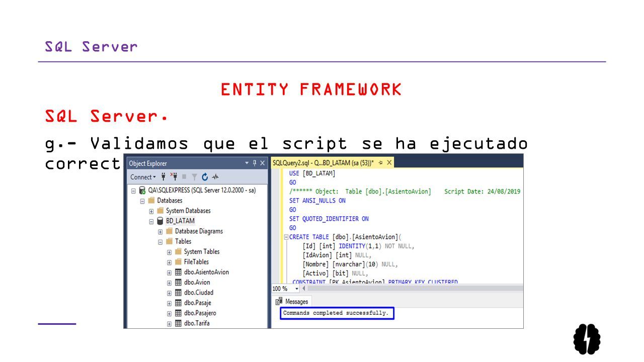Screen dimensions: 644x362
Task: Select the dbo.AsientoAvion table label
Action: pyautogui.click(x=206, y=272)
